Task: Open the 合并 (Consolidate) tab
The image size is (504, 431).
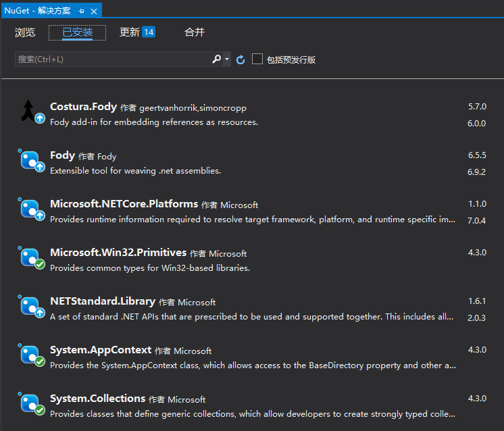Action: [x=195, y=32]
